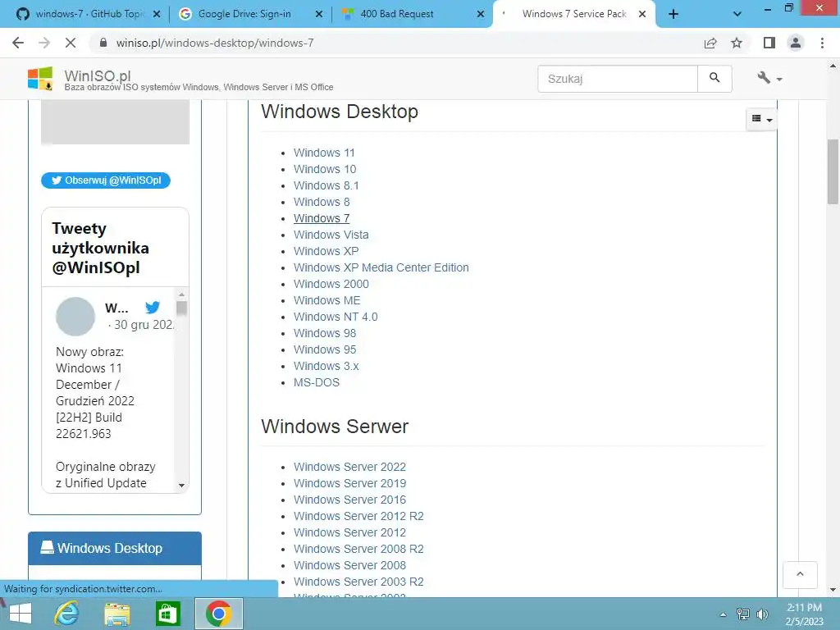Close the Google Drive Sign-in tab
Viewport: 840px width, 630px height.
pos(319,14)
